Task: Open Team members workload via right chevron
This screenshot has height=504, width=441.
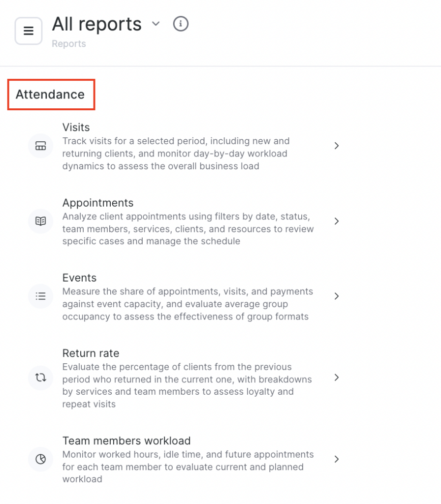Action: 337,459
